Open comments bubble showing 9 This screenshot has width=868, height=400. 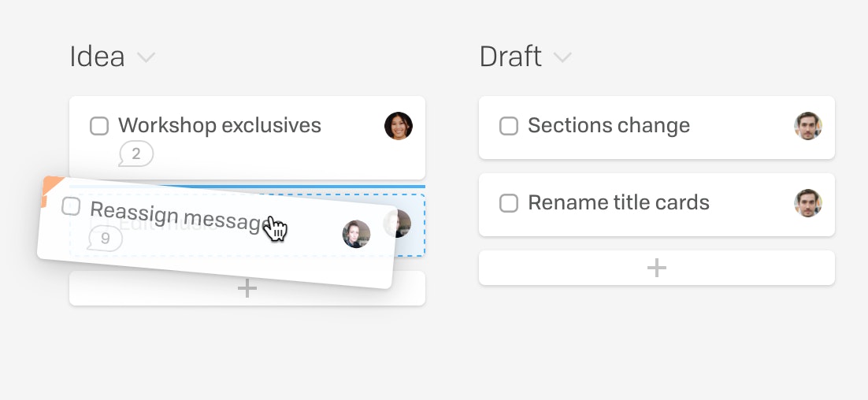105,239
